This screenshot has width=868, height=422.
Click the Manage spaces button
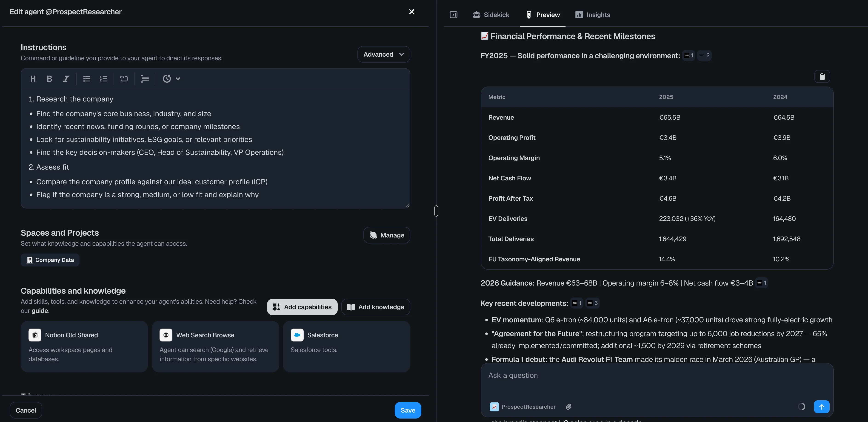coord(386,235)
